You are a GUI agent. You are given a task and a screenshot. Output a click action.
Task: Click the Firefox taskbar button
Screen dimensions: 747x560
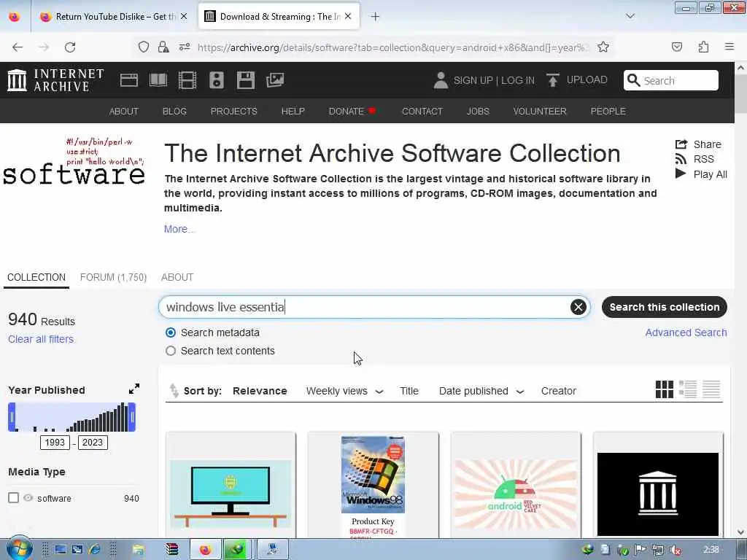coord(205,550)
